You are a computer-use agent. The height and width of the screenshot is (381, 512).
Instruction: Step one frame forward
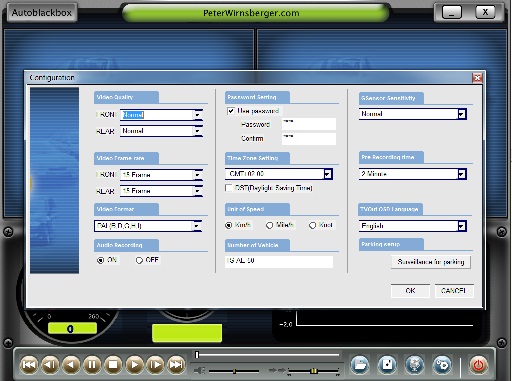point(155,365)
